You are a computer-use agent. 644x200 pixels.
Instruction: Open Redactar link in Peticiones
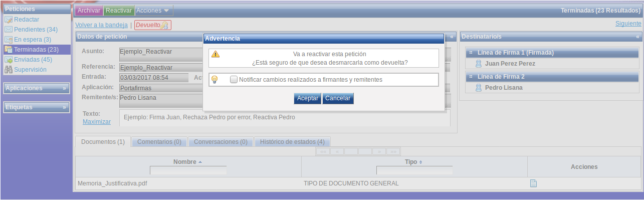click(27, 20)
